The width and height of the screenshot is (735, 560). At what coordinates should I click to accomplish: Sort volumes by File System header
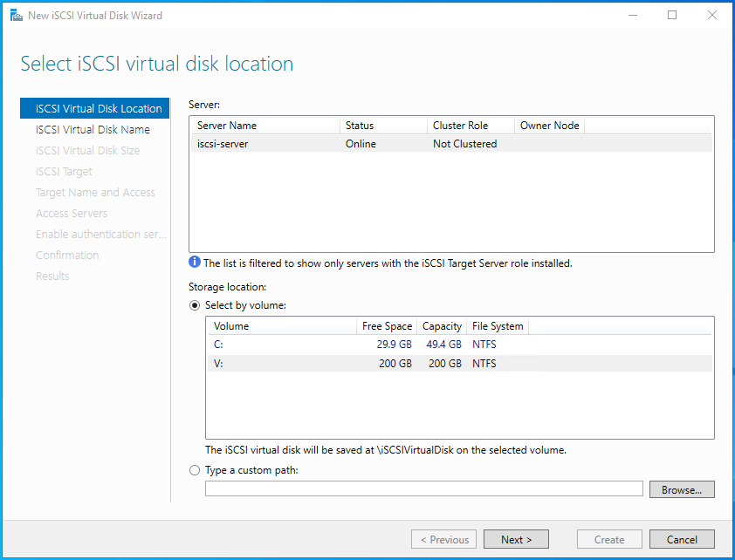point(498,326)
